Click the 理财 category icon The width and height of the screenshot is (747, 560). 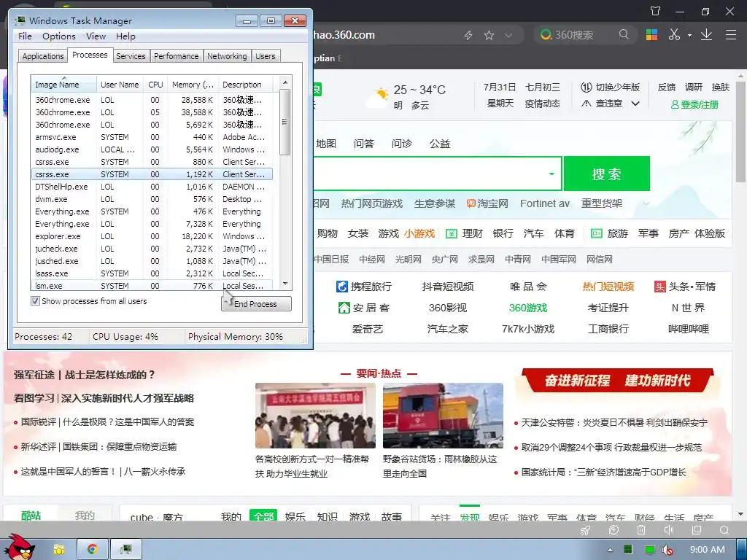point(451,233)
